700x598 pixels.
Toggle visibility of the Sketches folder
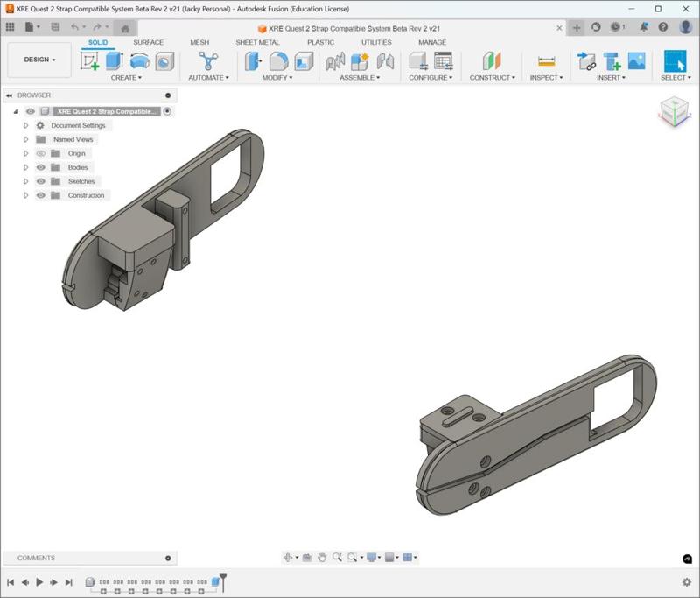point(41,181)
